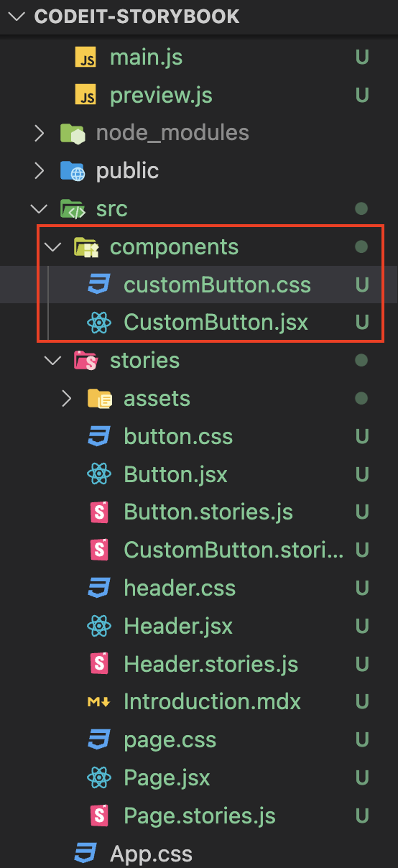This screenshot has width=398, height=868.
Task: Collapse the CODEIT-STORYBOOK root section
Action: pos(16,17)
